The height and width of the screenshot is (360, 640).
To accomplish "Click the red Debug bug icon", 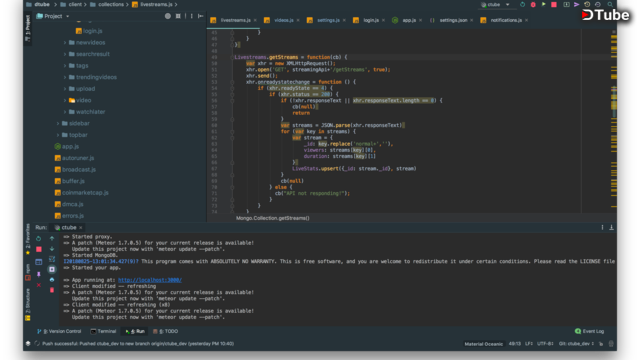I will pos(533,4).
